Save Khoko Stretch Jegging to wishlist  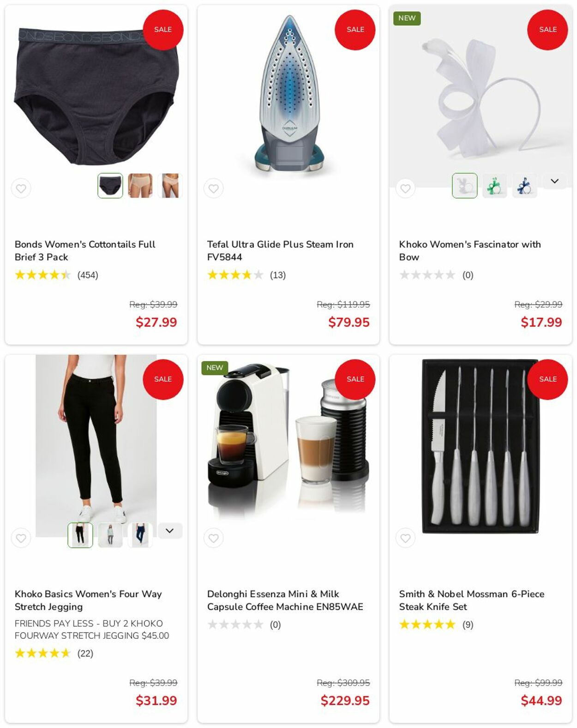coord(21,538)
